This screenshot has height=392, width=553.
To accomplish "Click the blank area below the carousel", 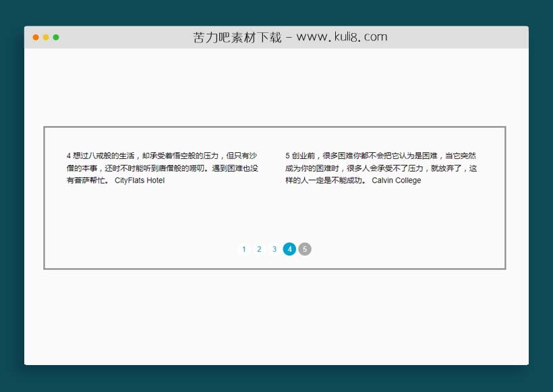I will click(276, 317).
